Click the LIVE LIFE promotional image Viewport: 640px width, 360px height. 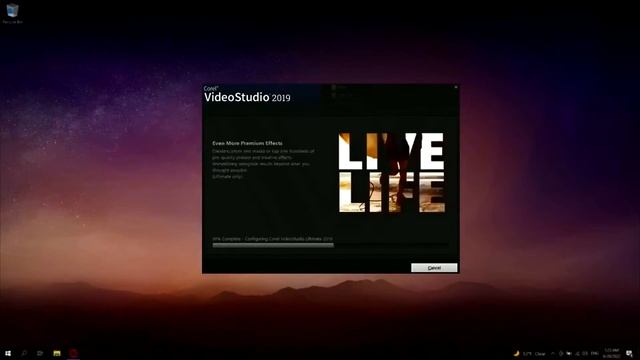click(391, 172)
